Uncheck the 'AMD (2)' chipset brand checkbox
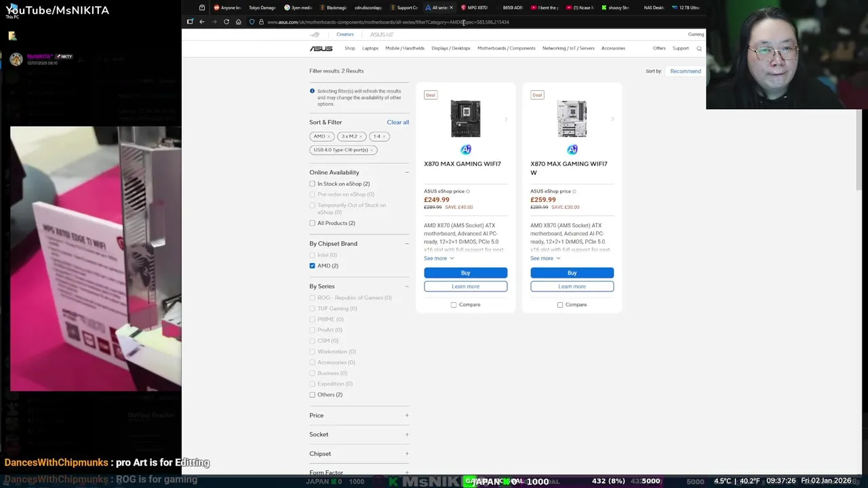This screenshot has height=488, width=868. click(x=312, y=266)
